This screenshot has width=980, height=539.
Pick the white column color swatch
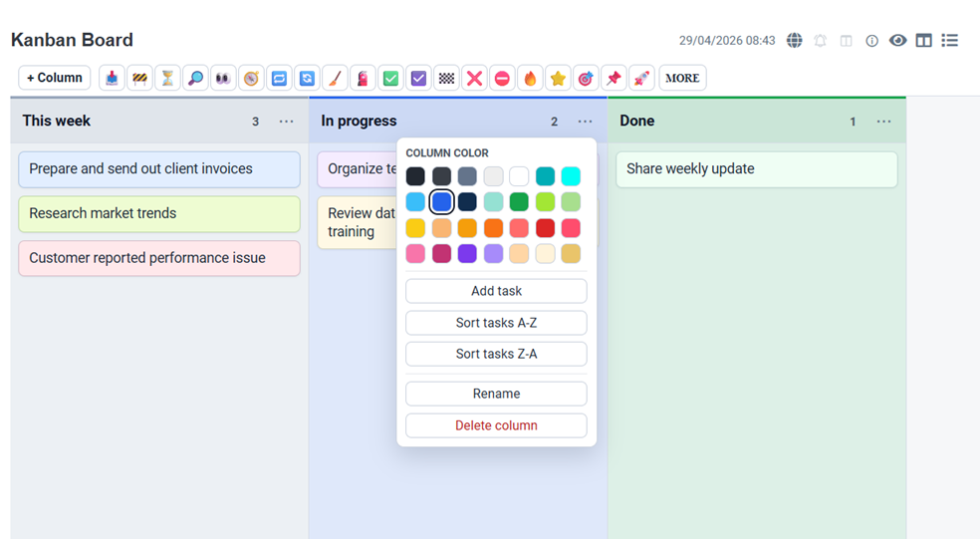click(519, 176)
